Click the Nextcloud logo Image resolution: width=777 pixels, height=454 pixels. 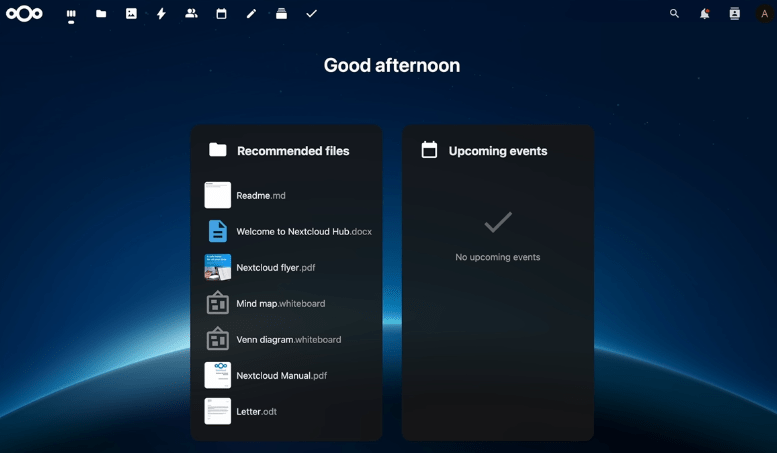click(x=24, y=14)
